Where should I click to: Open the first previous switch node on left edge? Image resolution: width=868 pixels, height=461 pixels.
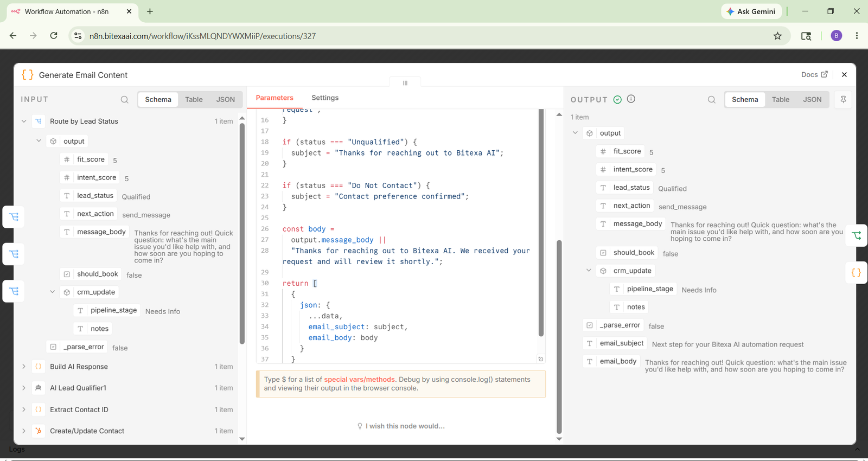[x=14, y=217]
